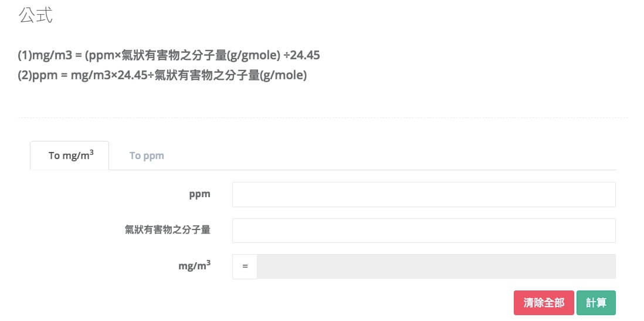Click the bold ppm field label
The width and height of the screenshot is (644, 321).
pos(199,194)
